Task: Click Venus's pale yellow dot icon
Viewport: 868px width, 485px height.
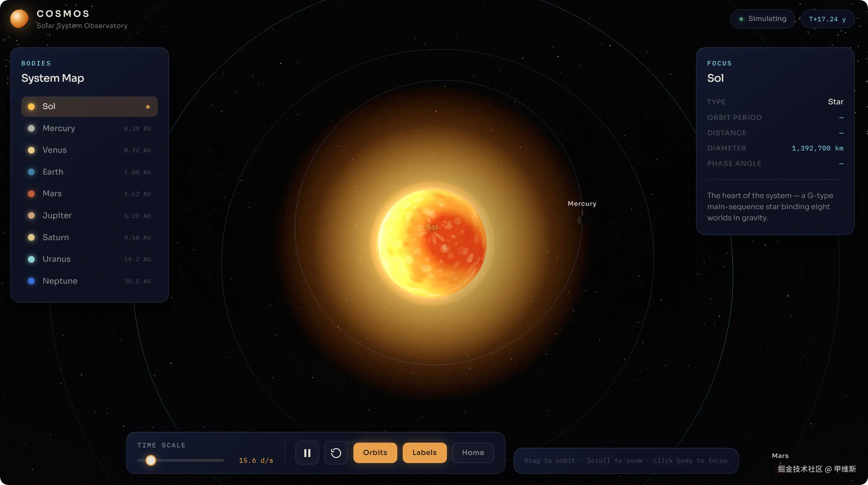Action: [x=31, y=150]
